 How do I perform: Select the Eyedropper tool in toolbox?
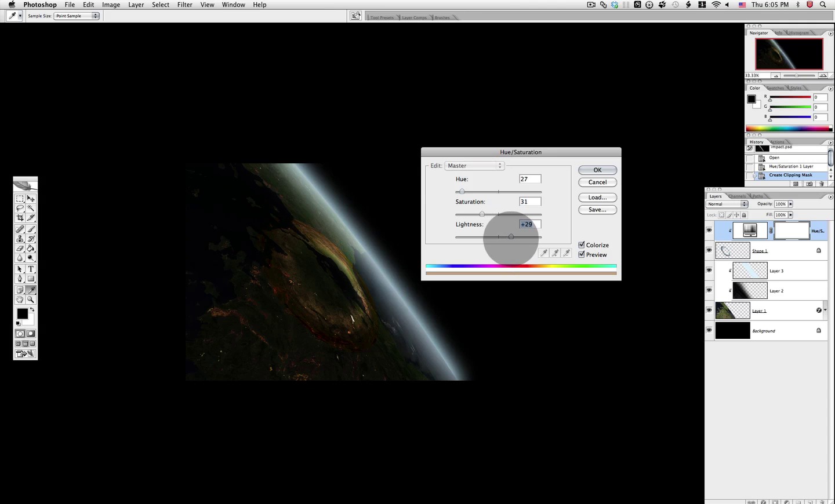(x=31, y=290)
